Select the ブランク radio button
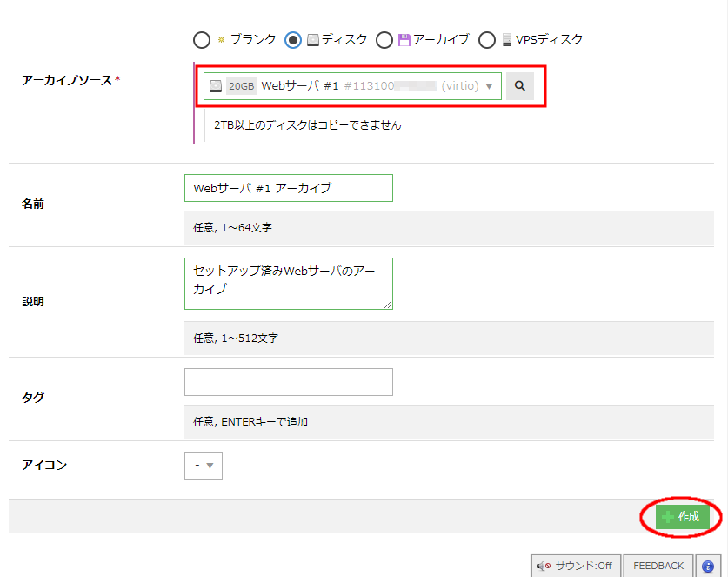This screenshot has height=577, width=728. pyautogui.click(x=201, y=40)
